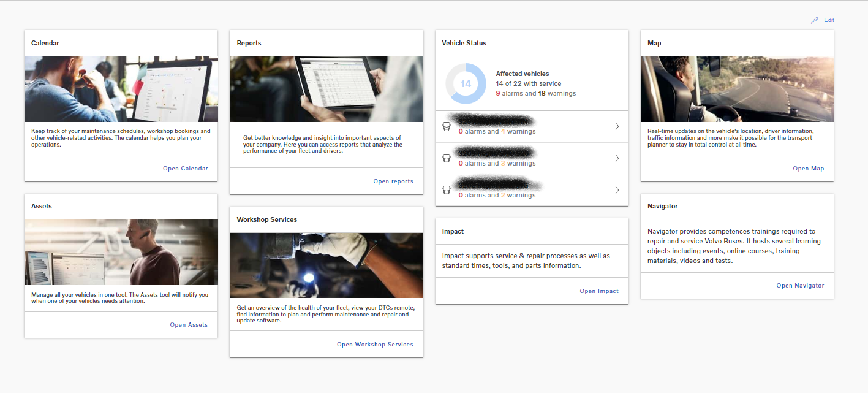868x393 pixels.
Task: Click the bus icon beside the first vehicle
Action: pos(447,126)
